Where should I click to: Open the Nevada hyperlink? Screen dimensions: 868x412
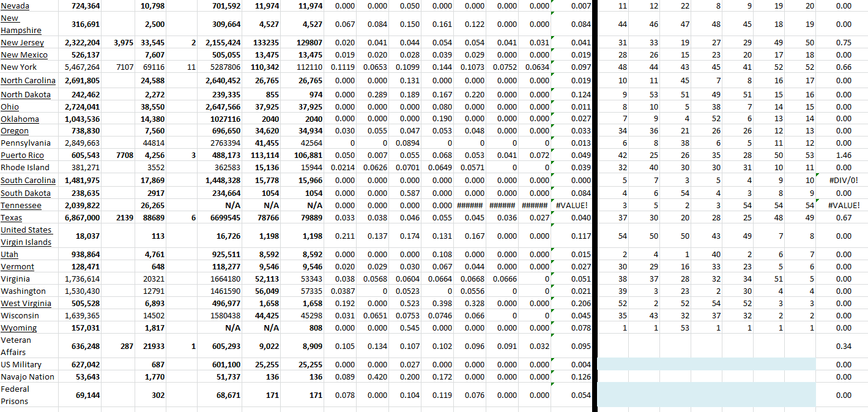click(x=15, y=6)
